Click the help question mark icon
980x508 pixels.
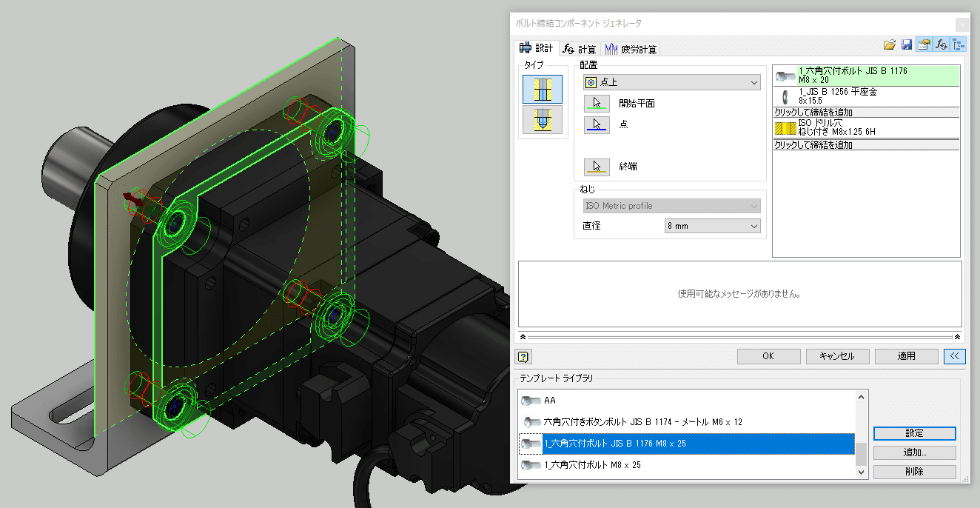coord(523,356)
